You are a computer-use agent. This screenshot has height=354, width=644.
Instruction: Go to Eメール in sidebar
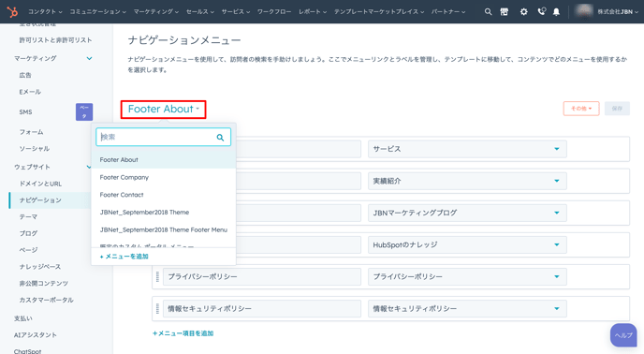30,92
